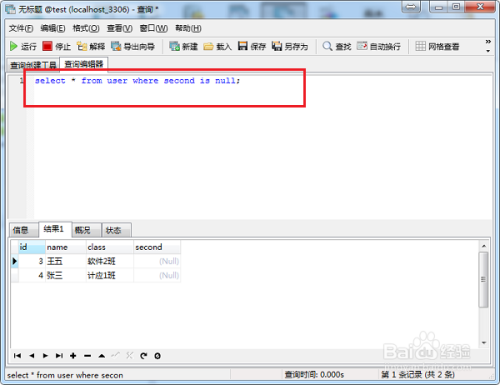Open 文件(F) menu
This screenshot has height=385, width=500.
tap(21, 28)
